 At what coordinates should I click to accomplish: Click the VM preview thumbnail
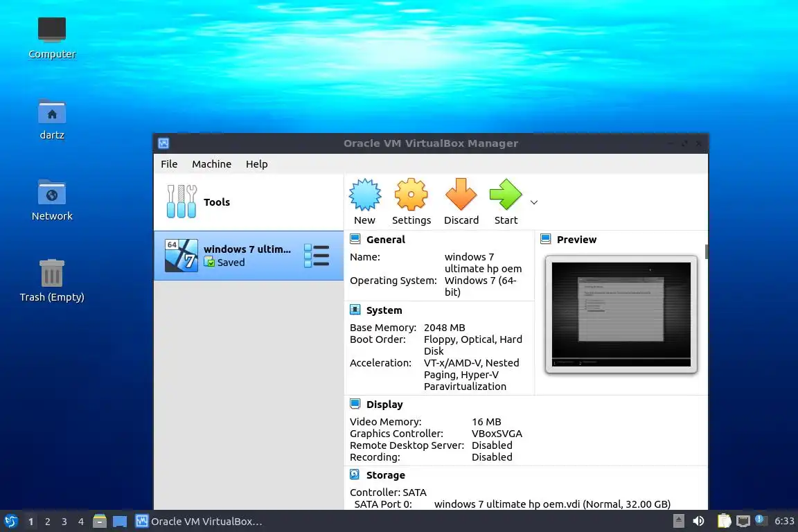click(621, 314)
